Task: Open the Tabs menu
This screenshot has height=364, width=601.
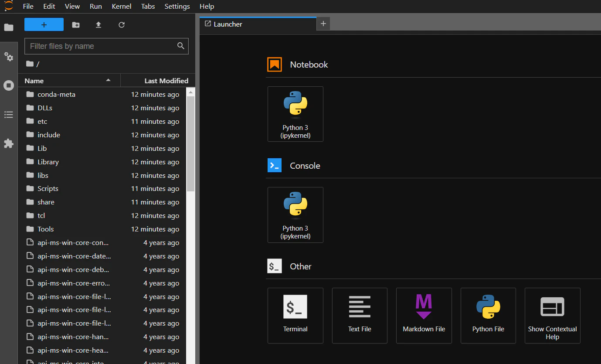Action: pyautogui.click(x=148, y=7)
